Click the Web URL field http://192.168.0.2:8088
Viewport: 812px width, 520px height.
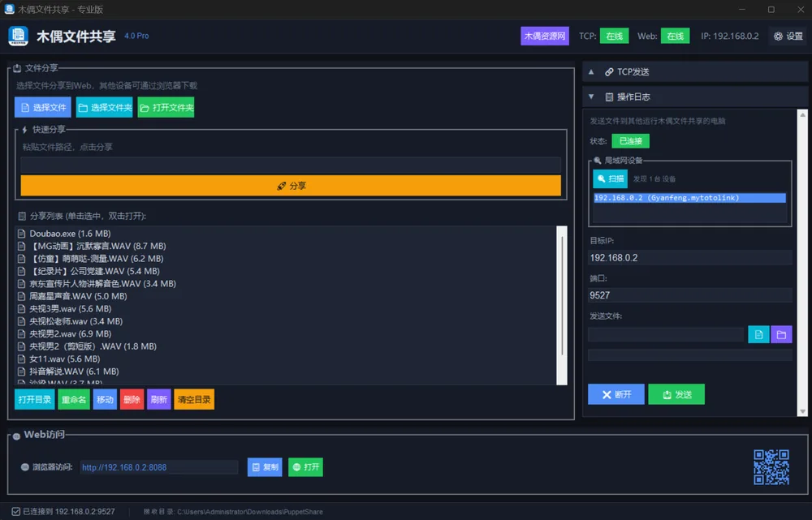coord(159,467)
